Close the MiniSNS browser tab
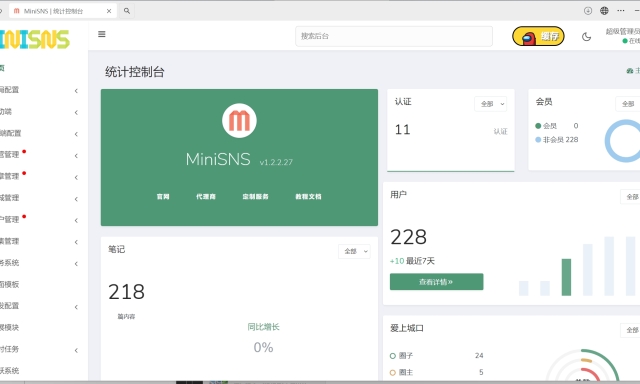 [x=109, y=11]
